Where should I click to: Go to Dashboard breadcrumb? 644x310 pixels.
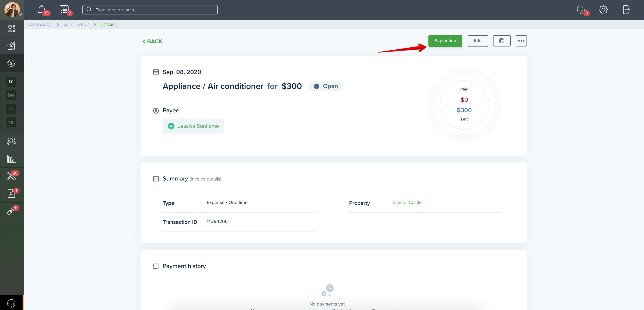[40, 25]
